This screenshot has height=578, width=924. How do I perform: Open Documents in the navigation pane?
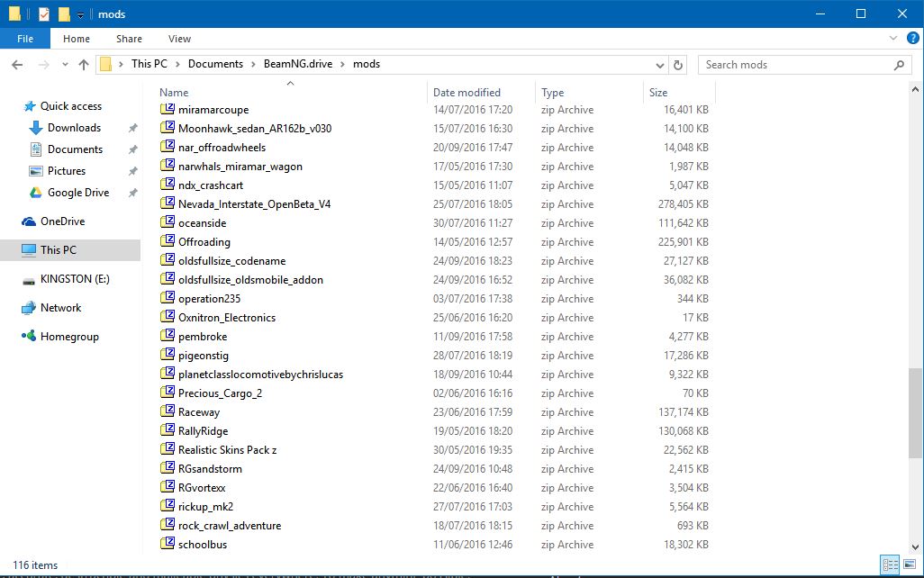tap(75, 149)
